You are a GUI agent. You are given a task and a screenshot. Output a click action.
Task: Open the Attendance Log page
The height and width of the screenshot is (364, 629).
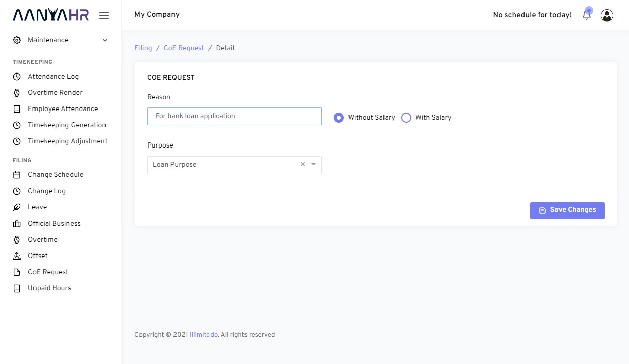click(x=53, y=76)
